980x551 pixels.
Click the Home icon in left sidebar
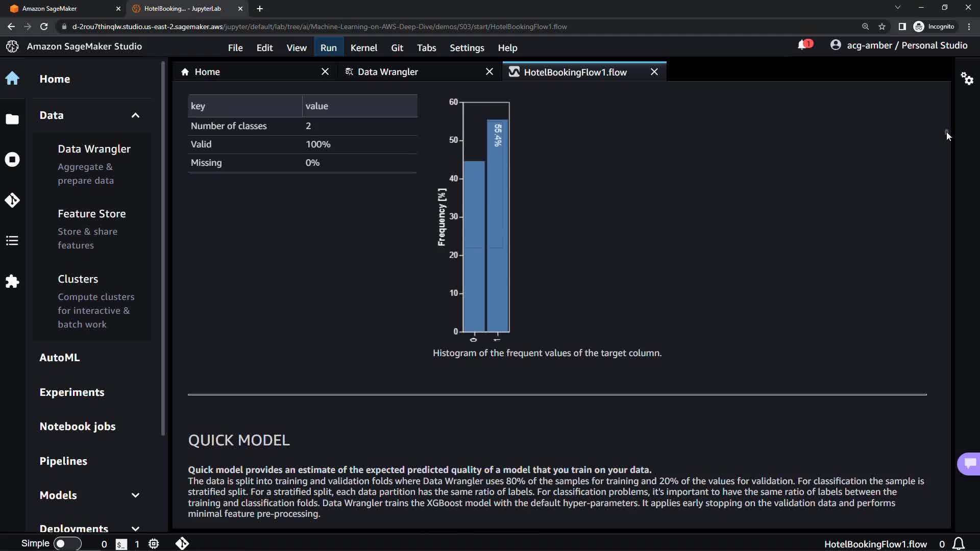[12, 79]
